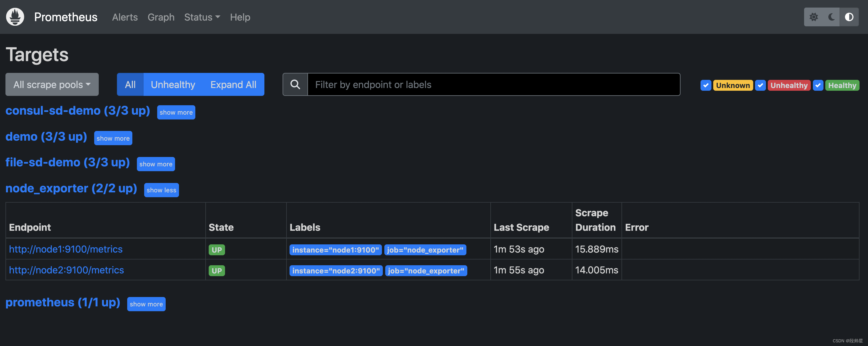Click the green Healthy legend badge
Screen dimensions: 868x346
(x=842, y=85)
